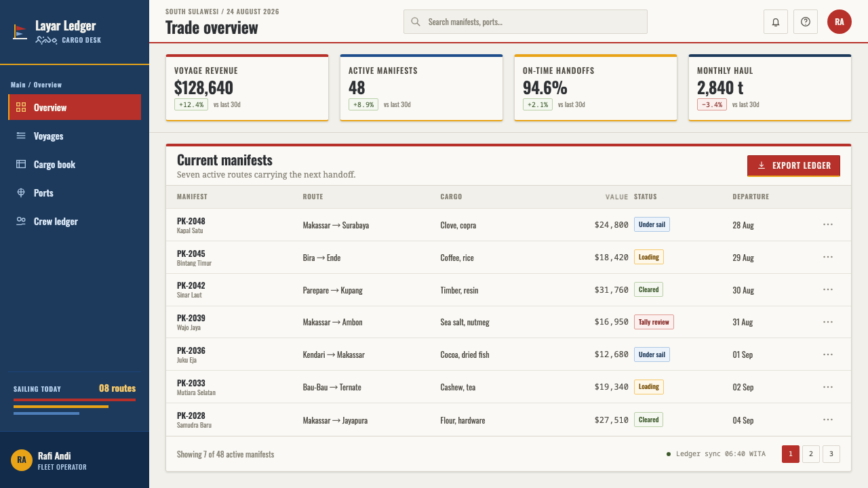Go to page 3 of manifests
The height and width of the screenshot is (488, 868).
point(831,454)
